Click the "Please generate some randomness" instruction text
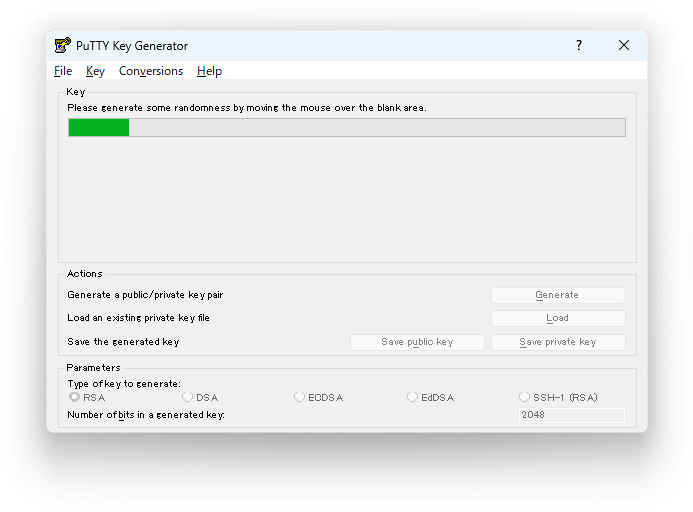Screen dimensions: 693x512 point(247,108)
